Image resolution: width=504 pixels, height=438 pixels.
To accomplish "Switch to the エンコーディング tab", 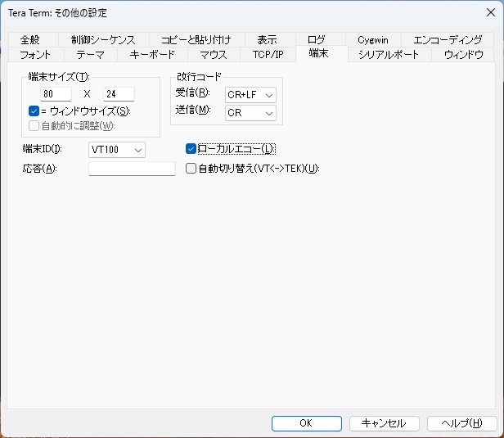I will coord(448,40).
